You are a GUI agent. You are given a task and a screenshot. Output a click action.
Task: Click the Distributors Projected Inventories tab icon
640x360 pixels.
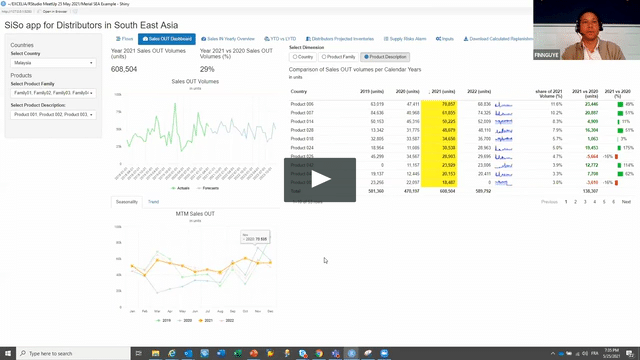point(308,39)
